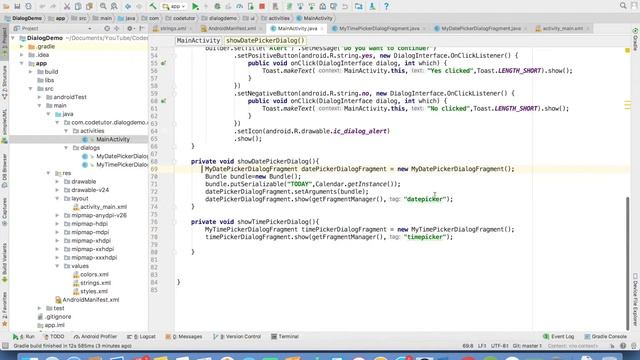Click the UTF-8 encoding status bar entry

coord(500,346)
